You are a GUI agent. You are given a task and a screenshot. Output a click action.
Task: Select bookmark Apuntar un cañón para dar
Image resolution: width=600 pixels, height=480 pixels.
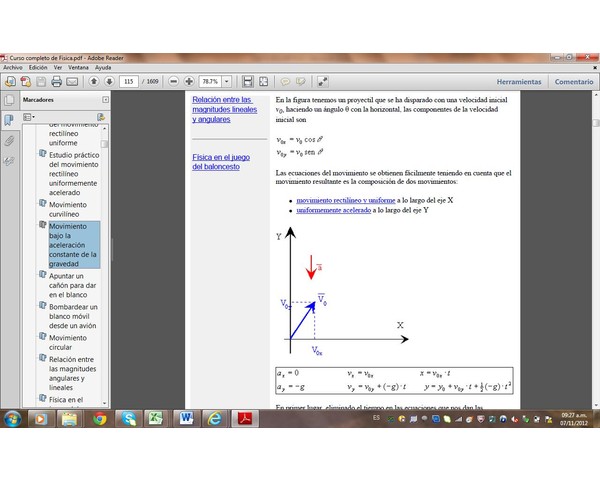click(72, 286)
